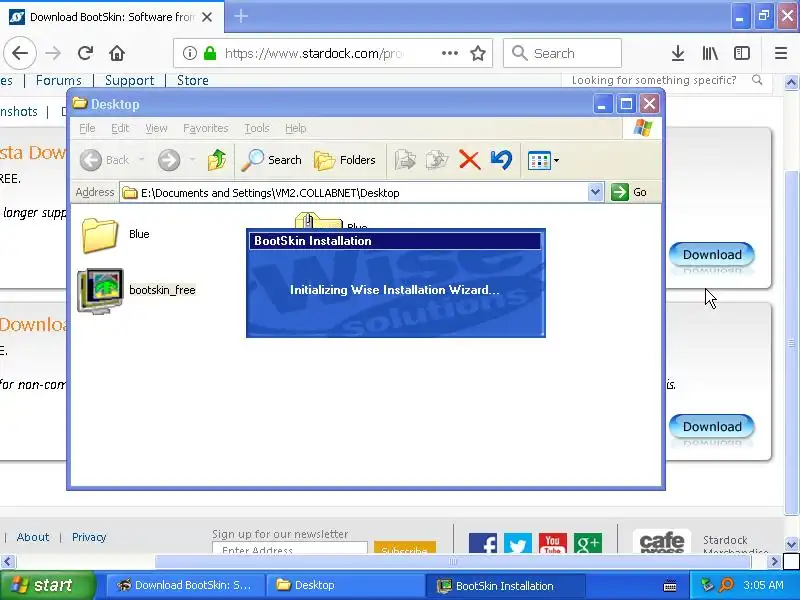The image size is (800, 600).
Task: Click Windows start button
Action: [x=47, y=585]
